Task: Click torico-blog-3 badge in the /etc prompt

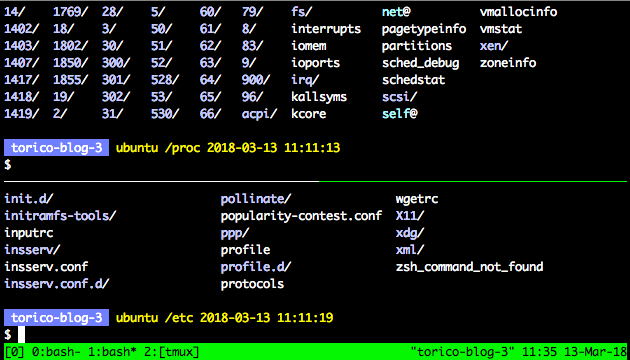Action: pos(56,318)
